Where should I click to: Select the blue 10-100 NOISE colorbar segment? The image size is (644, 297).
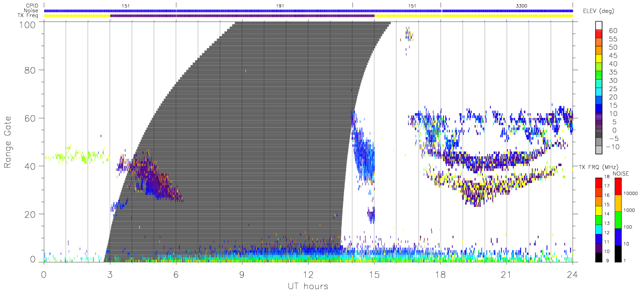tap(617, 236)
